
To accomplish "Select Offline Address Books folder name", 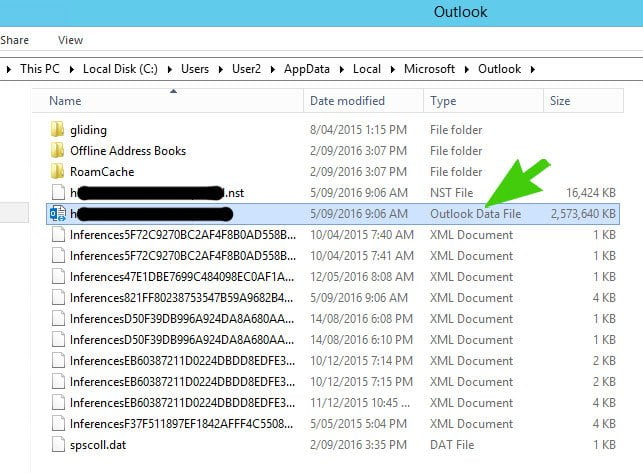I will point(128,151).
